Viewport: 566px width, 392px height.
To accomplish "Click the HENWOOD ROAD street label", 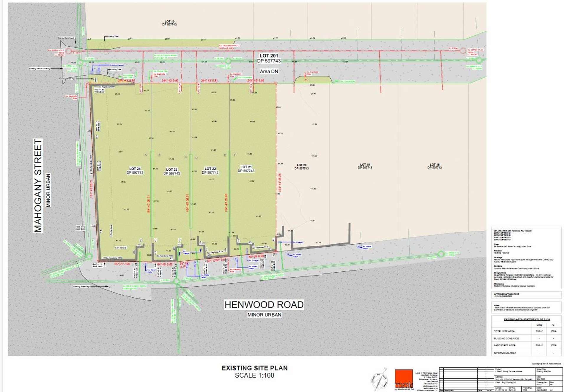I will pos(264,305).
